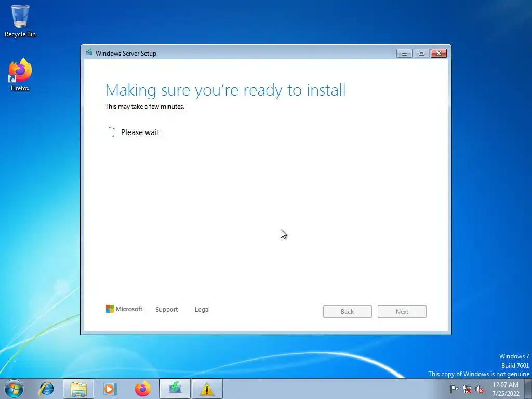Screen dimensions: 532x399
Task: Click the Windows Server Setup title icon
Action: pyautogui.click(x=89, y=52)
